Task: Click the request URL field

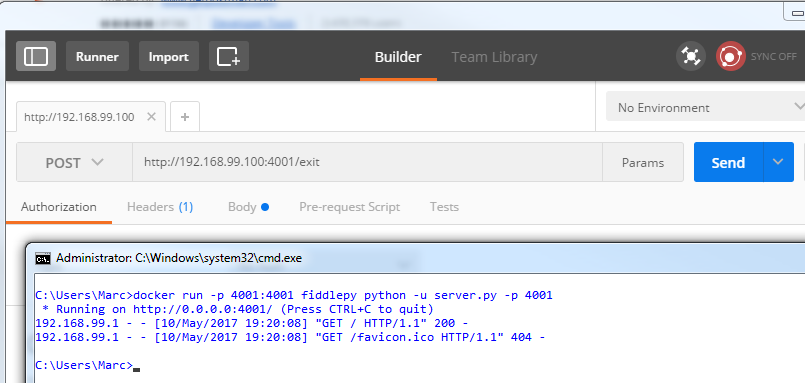Action: pos(368,162)
